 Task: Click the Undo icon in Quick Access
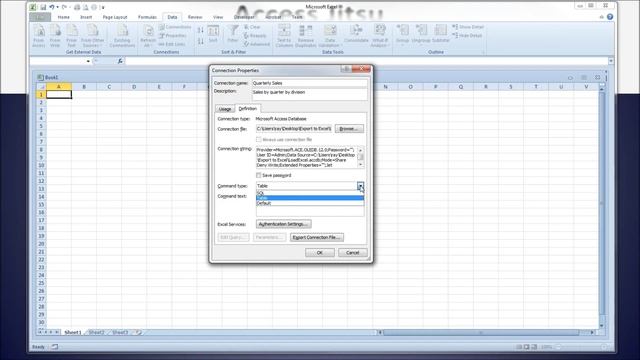point(52,7)
